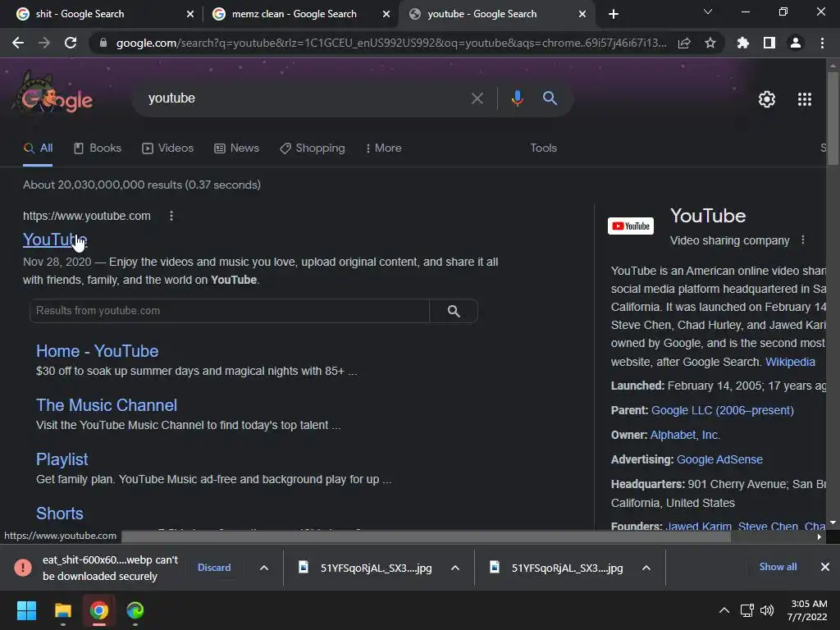The height and width of the screenshot is (630, 840).
Task: Expand options for first 51YFSqoRjAL jpg
Action: tap(454, 568)
